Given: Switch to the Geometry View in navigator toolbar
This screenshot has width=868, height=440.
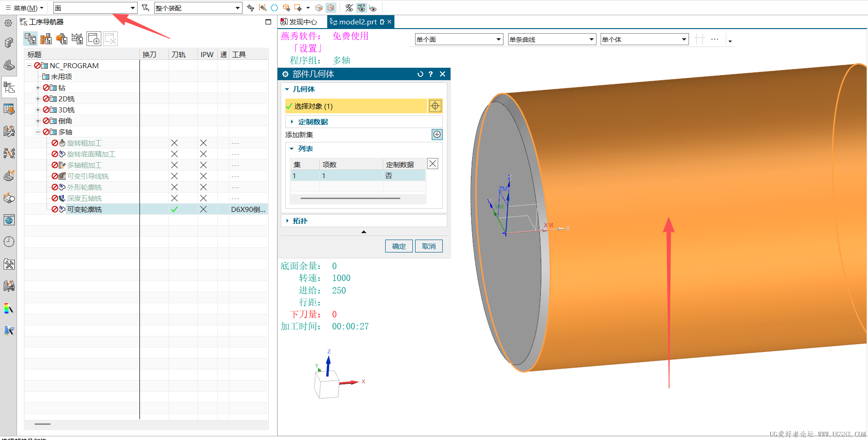Looking at the screenshot, I should 62,39.
